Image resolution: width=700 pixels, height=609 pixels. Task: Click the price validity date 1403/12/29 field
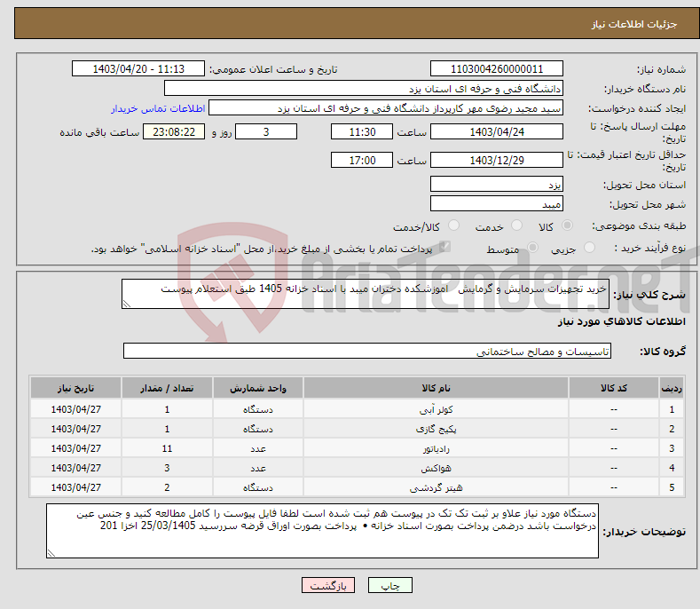tap(497, 160)
